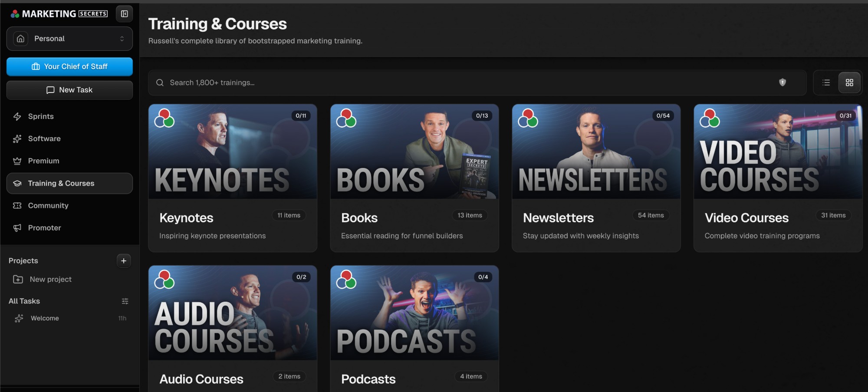The image size is (868, 392).
Task: Open the Software section via its icon
Action: [17, 138]
